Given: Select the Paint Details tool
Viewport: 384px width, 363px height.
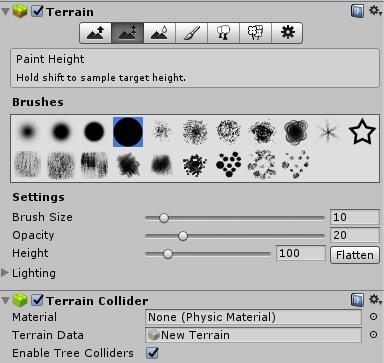Looking at the screenshot, I should pos(255,33).
